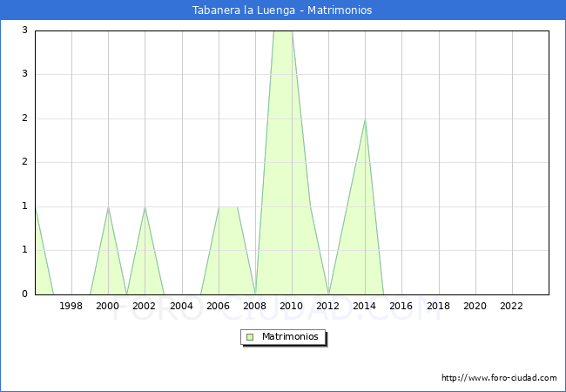Select the 2004 x-axis label
Screen dimensions: 566x392
click(x=181, y=306)
